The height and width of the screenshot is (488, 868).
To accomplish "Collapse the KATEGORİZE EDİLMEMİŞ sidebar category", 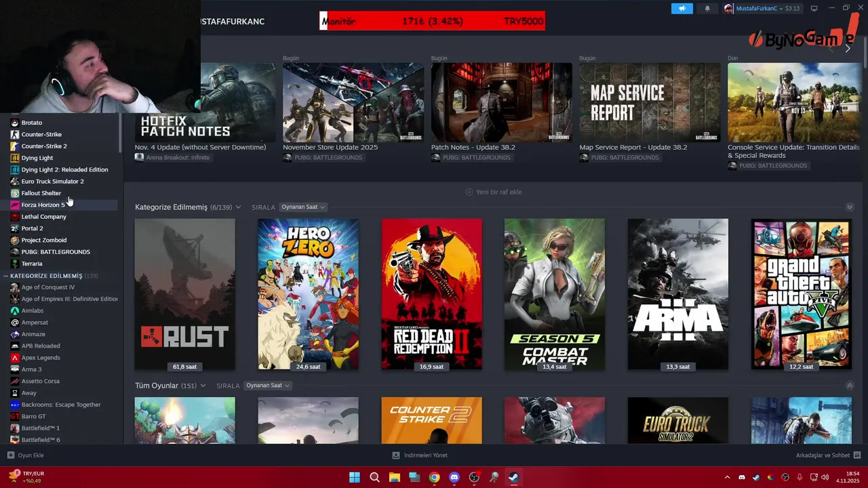I will coord(5,276).
